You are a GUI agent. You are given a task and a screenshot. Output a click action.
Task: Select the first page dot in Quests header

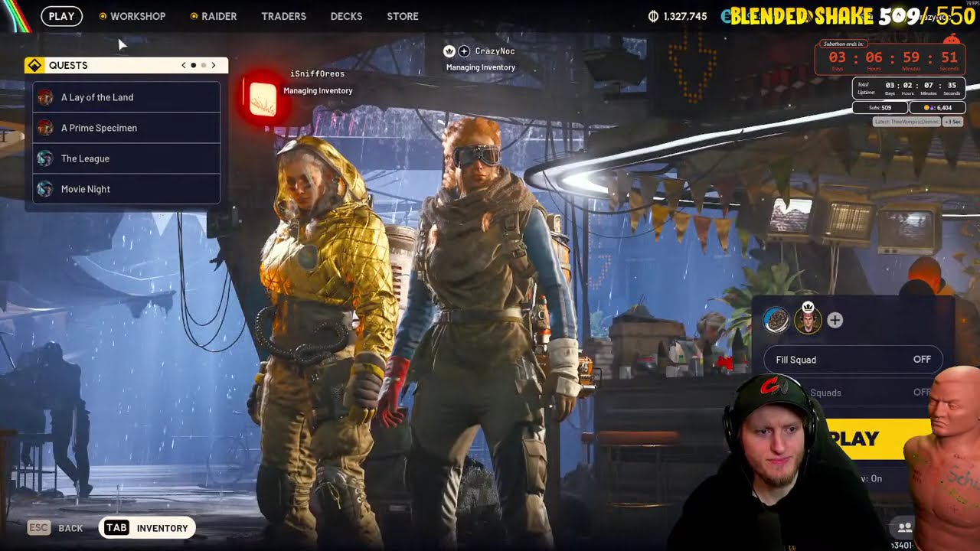(194, 65)
